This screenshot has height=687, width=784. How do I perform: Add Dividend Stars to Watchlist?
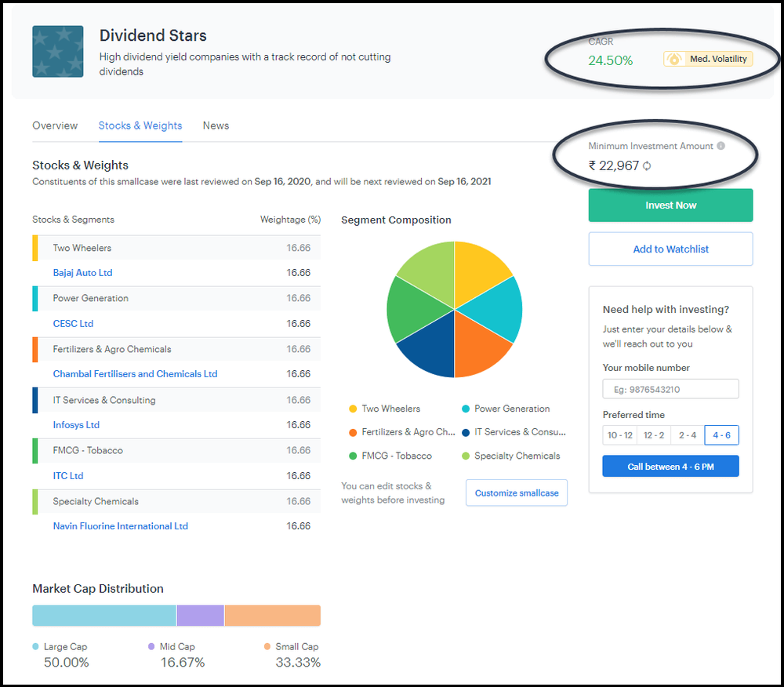point(670,249)
